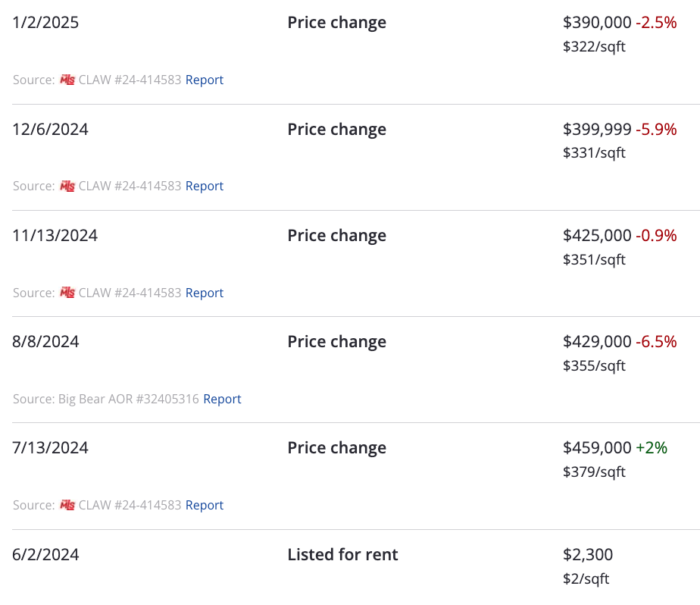This screenshot has height=605, width=700.
Task: Click the Big Bear AOR #32405316 source text
Action: pos(128,399)
